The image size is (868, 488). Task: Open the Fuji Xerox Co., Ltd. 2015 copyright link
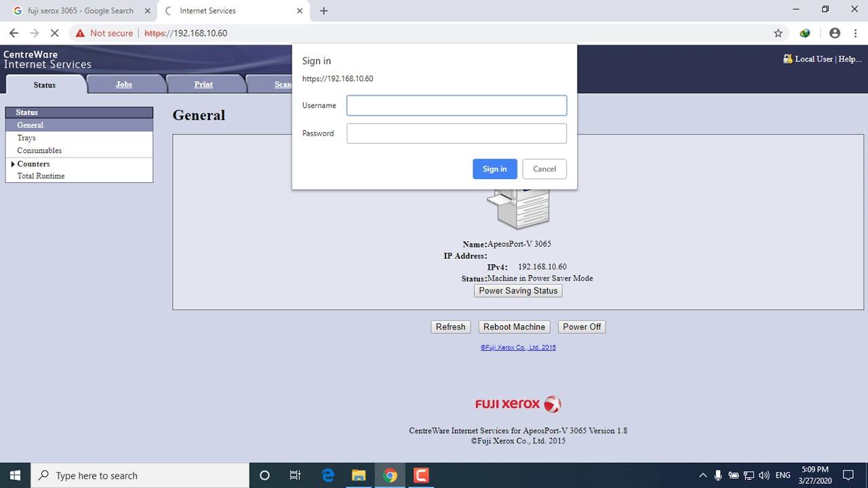click(518, 347)
